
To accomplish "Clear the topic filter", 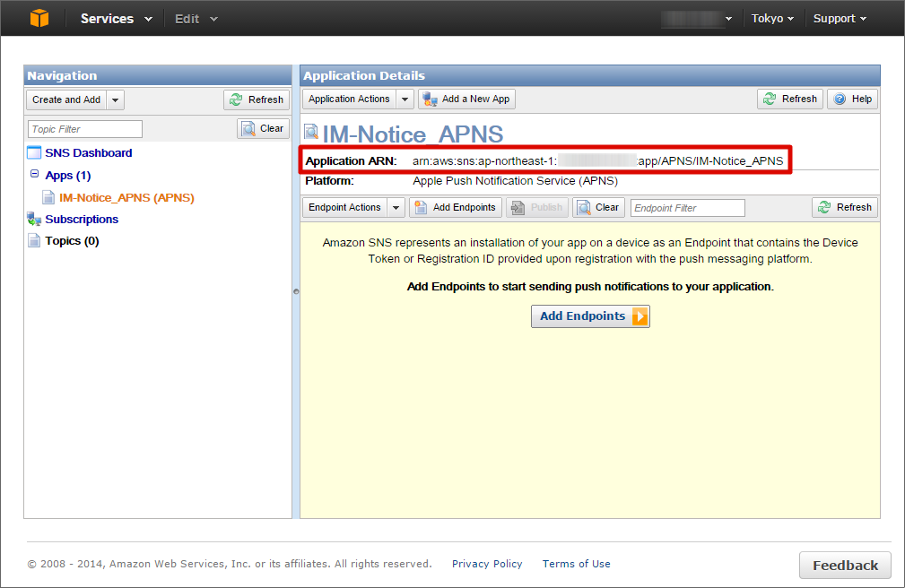I will (263, 129).
